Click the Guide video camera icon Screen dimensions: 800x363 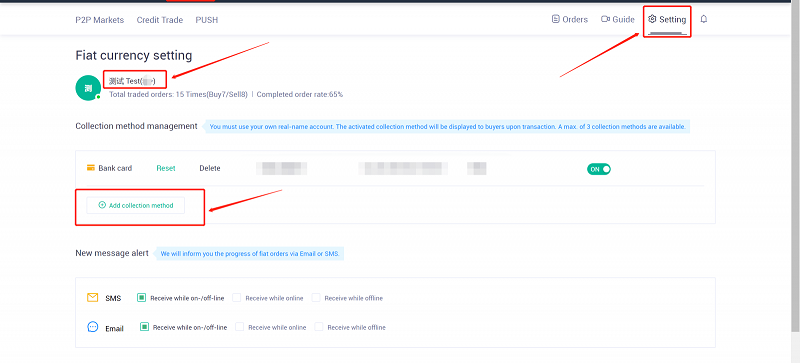click(606, 19)
